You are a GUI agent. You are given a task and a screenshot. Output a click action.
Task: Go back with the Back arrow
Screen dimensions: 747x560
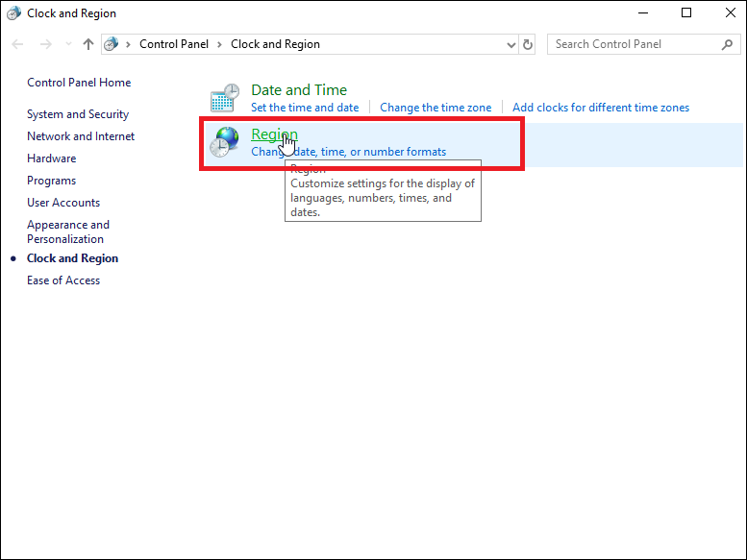[x=17, y=44]
